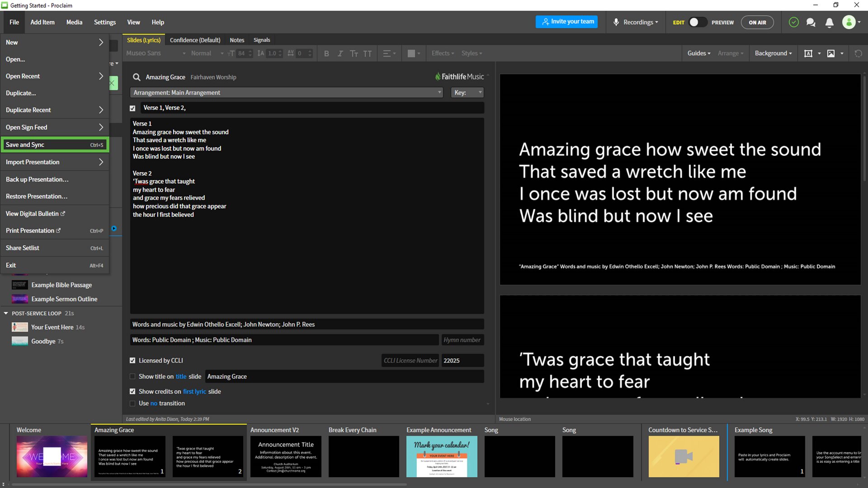Click the first lyric link
Screen dimensions: 868x488
click(x=194, y=391)
